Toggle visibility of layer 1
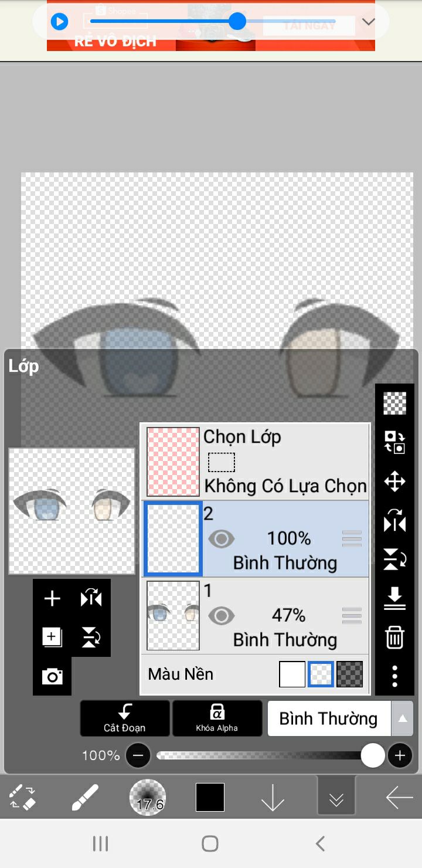The image size is (422, 868). (x=222, y=616)
